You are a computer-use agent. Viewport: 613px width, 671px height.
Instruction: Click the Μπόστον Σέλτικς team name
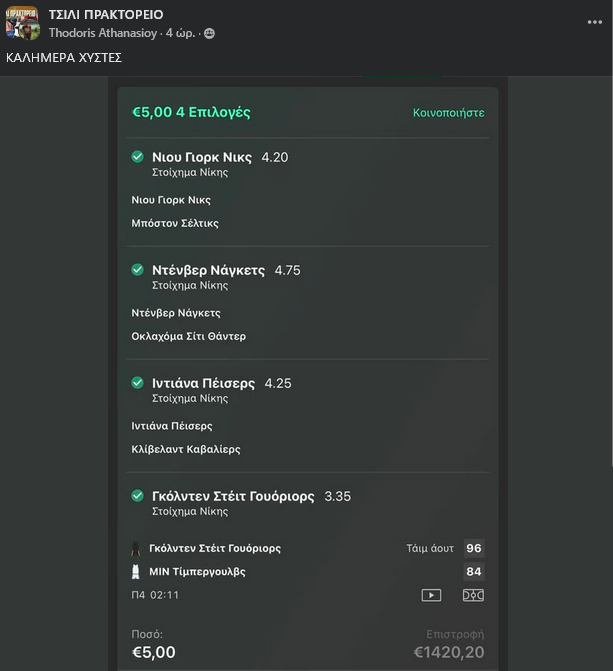pos(175,223)
